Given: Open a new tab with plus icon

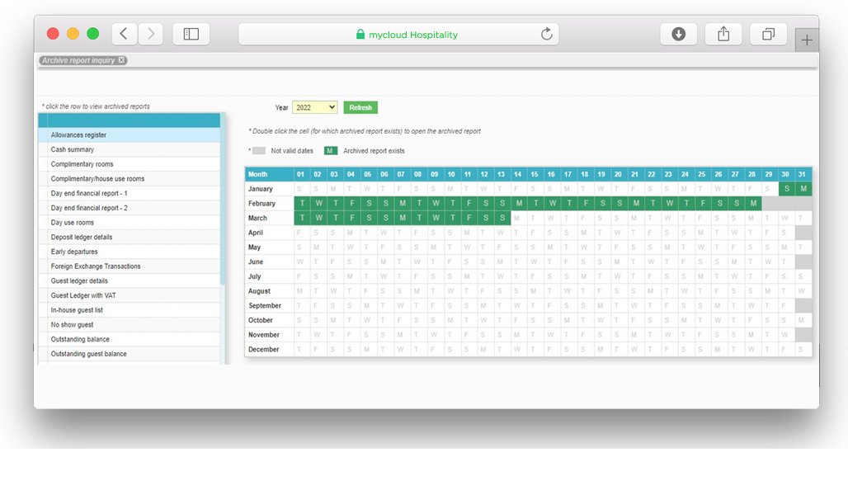Looking at the screenshot, I should tap(807, 40).
